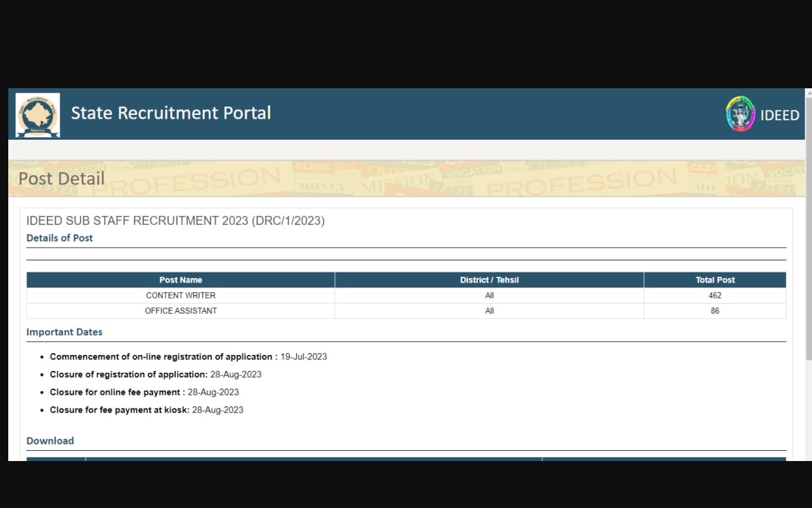Click the colorful IDEED circular logo
This screenshot has width=812, height=508.
pos(740,115)
